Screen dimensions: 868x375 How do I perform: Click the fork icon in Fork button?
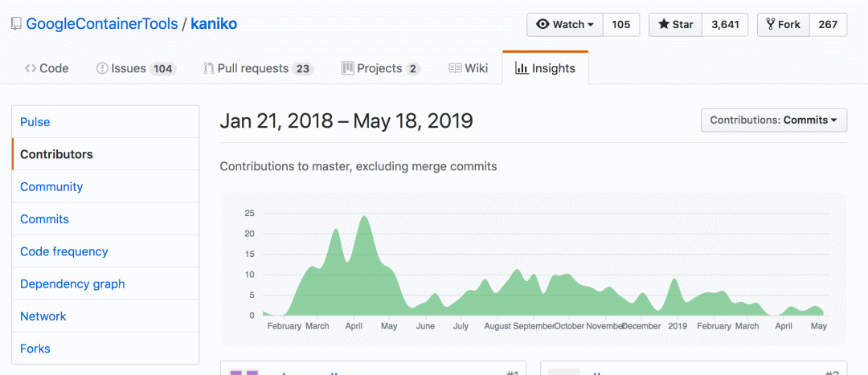770,24
